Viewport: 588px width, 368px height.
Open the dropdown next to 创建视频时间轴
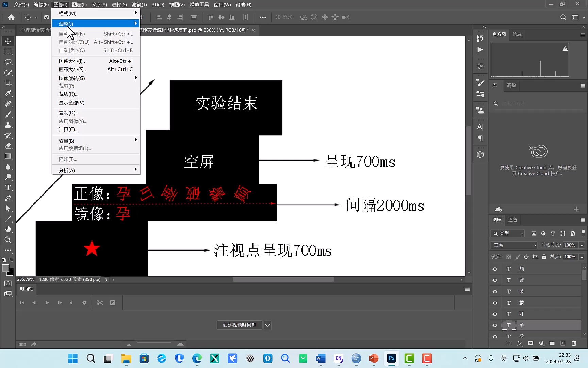(267, 325)
